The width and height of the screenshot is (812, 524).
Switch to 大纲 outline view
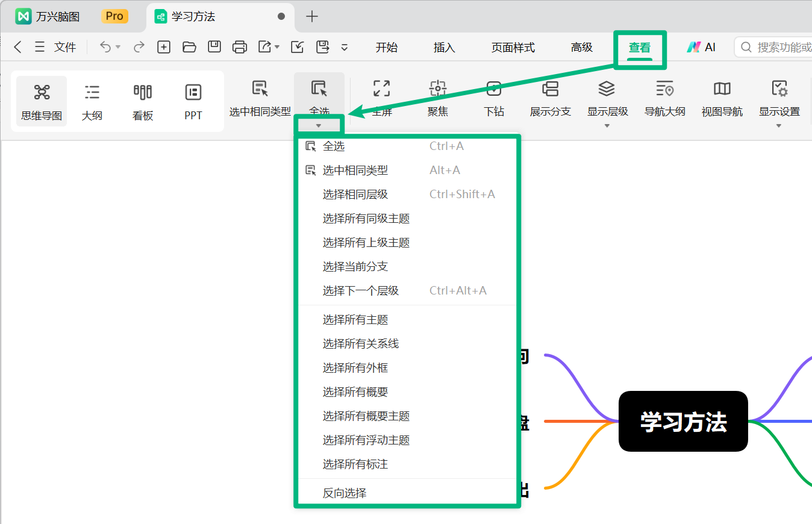92,101
